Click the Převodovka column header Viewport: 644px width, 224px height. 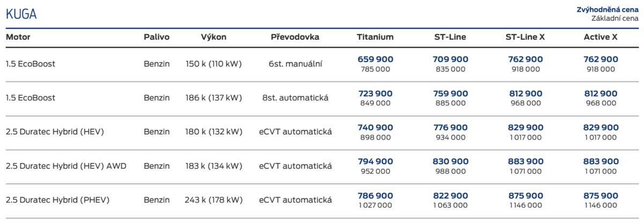(x=295, y=38)
